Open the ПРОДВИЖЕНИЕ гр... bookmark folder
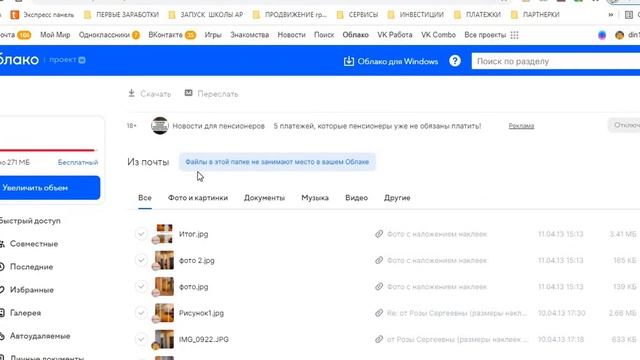640x360 pixels. tap(290, 15)
